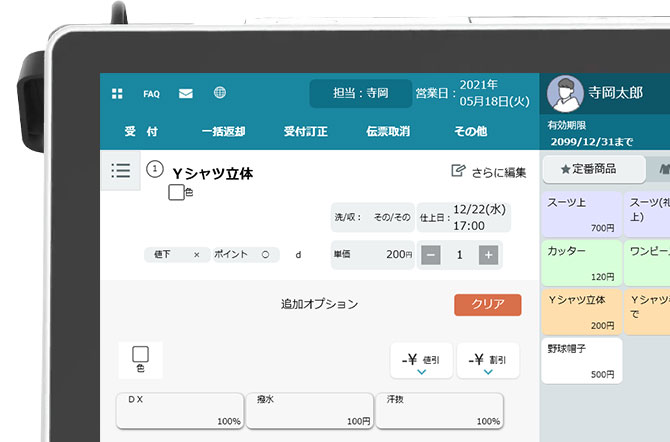
Task: Select the 撥水 100円 option
Action: click(310, 410)
